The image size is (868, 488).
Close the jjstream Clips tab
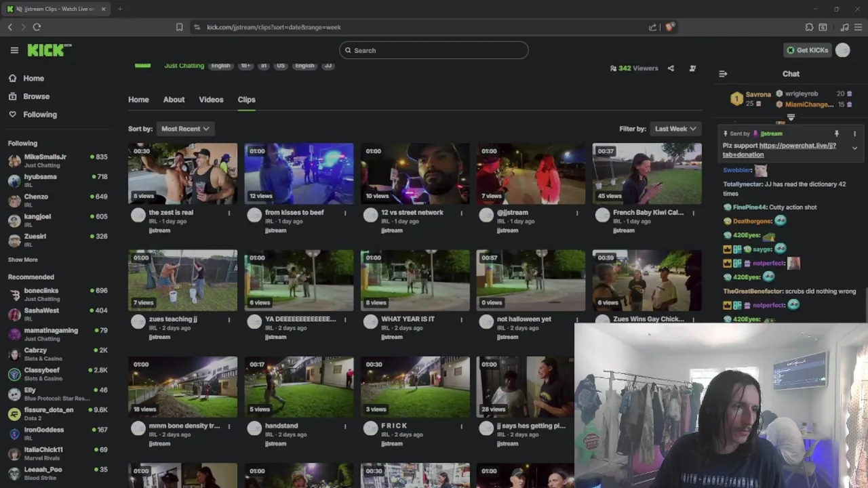point(103,9)
